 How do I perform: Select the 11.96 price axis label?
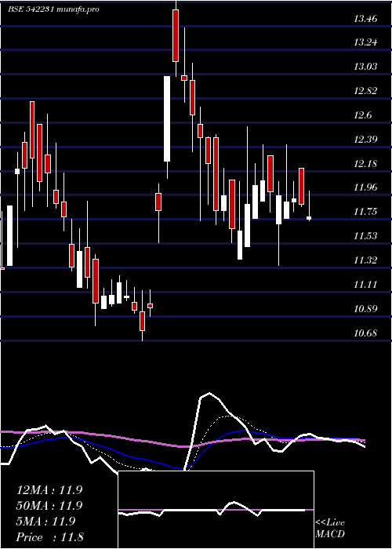365,187
